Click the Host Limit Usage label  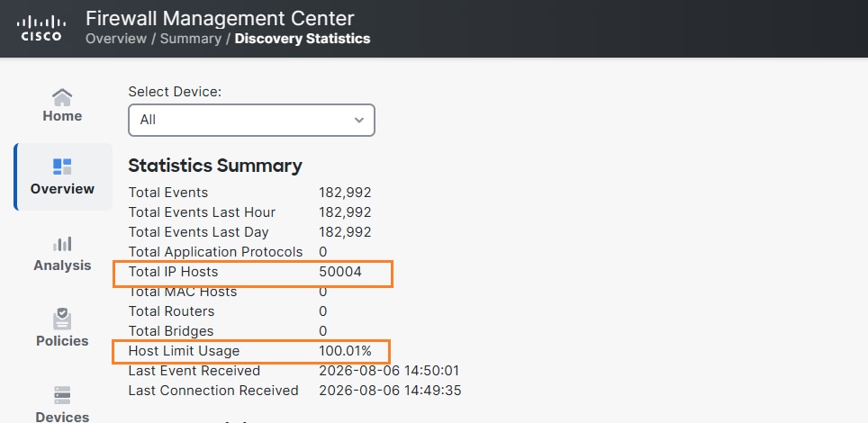pos(184,351)
